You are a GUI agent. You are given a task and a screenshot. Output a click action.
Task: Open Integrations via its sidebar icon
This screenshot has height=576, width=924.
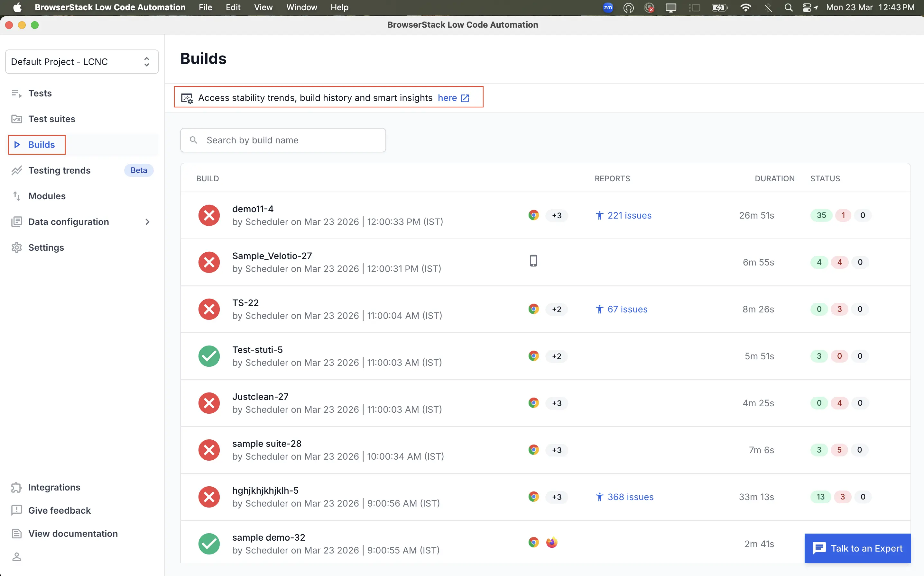[17, 487]
